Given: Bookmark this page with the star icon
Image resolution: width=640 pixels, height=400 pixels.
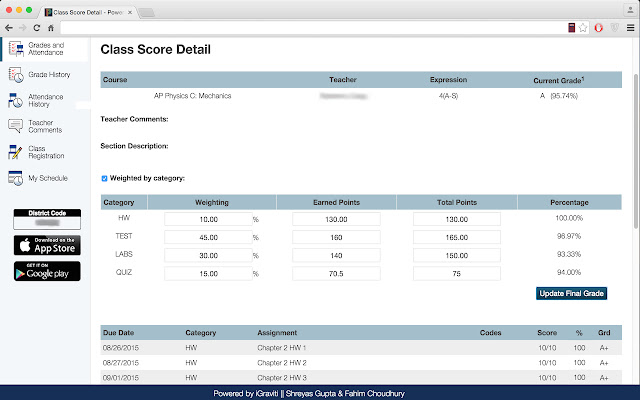Looking at the screenshot, I should [583, 28].
